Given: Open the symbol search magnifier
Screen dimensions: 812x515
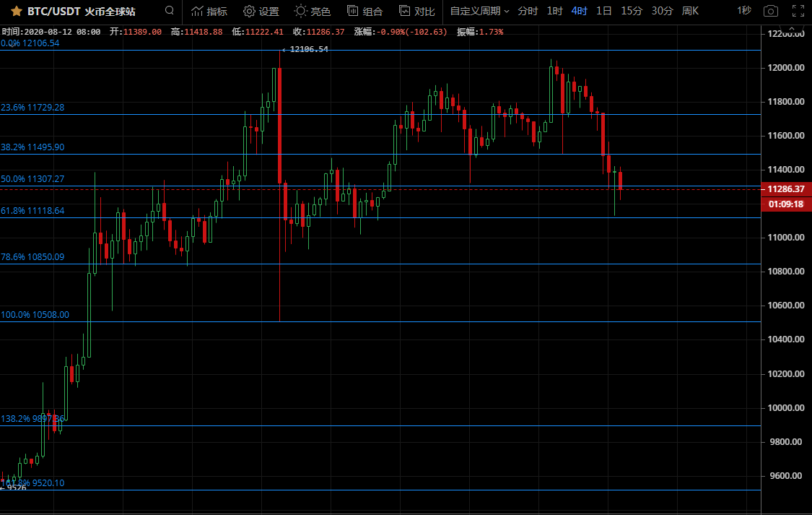Looking at the screenshot, I should (x=169, y=11).
